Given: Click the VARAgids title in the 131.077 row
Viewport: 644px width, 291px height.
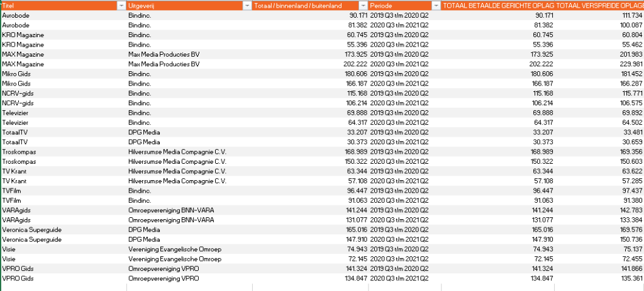Looking at the screenshot, I should [16, 220].
